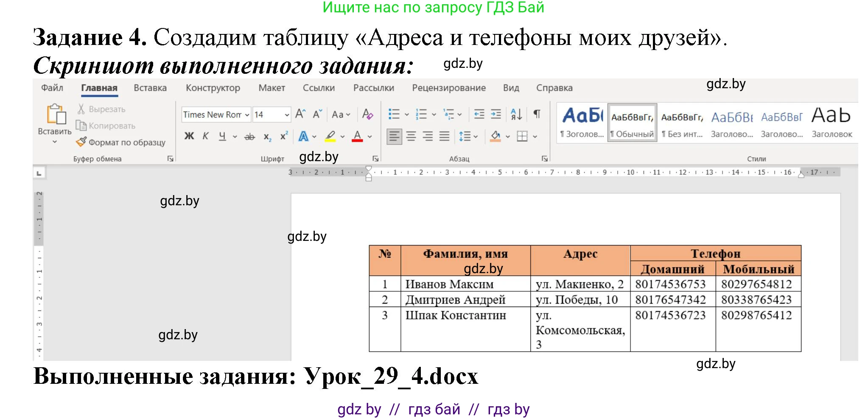Enable center text alignment
This screenshot has width=868, height=419.
(410, 136)
